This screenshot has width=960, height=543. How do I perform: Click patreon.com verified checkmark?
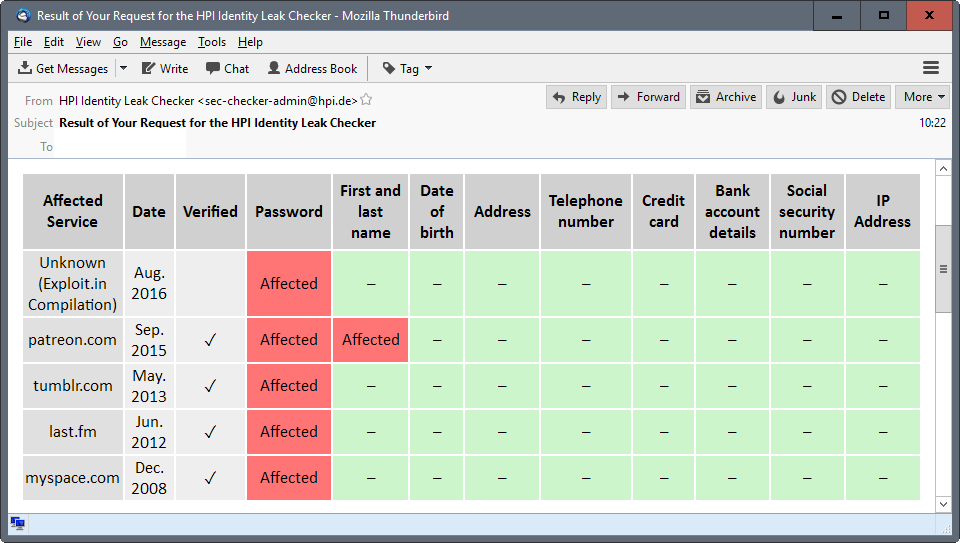tap(210, 340)
